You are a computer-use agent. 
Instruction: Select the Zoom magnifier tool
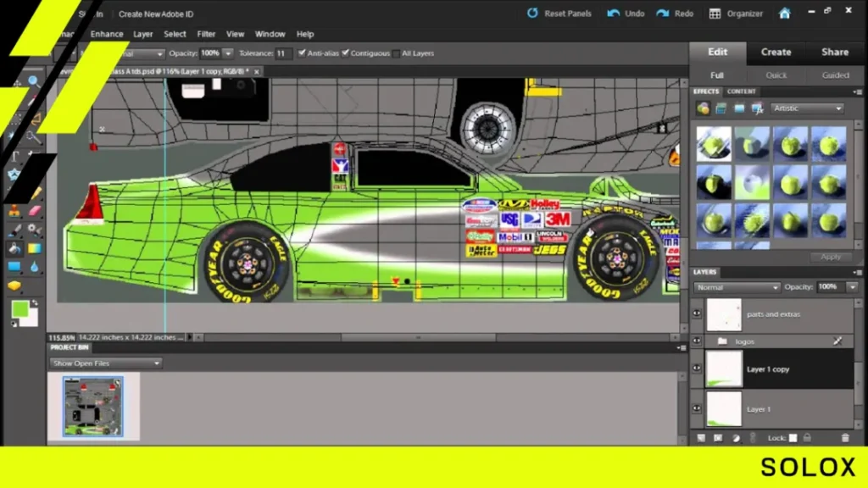[34, 82]
